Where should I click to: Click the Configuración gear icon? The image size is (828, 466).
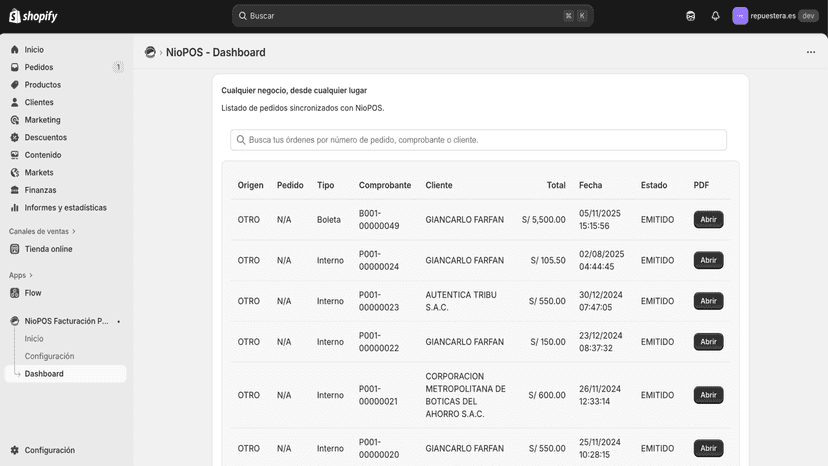click(15, 450)
